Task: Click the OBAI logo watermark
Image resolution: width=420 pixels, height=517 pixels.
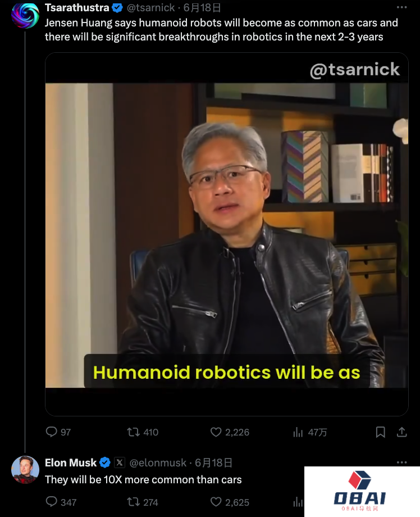Action: click(x=360, y=491)
